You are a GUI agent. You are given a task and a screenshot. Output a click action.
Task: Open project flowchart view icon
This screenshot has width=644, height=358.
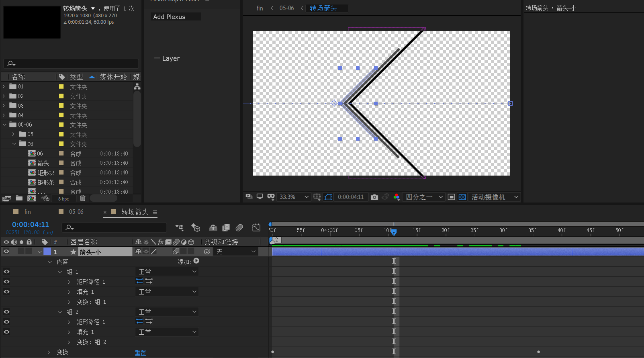(137, 86)
